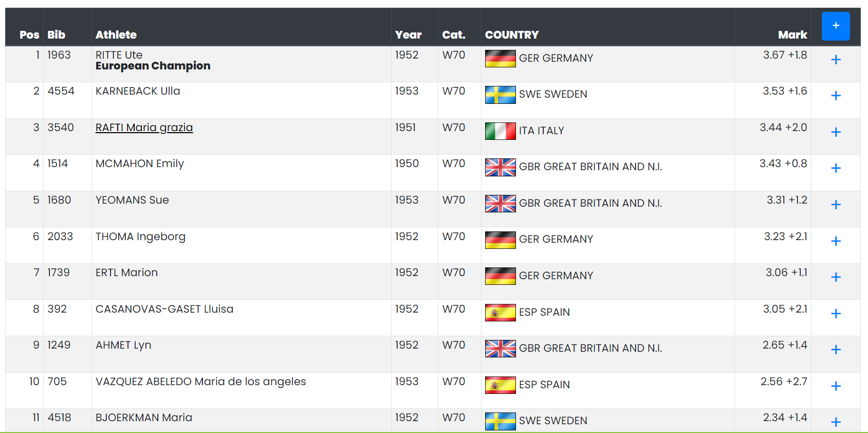Expand details for YEOMANS Sue row
868x433 pixels.
(836, 205)
